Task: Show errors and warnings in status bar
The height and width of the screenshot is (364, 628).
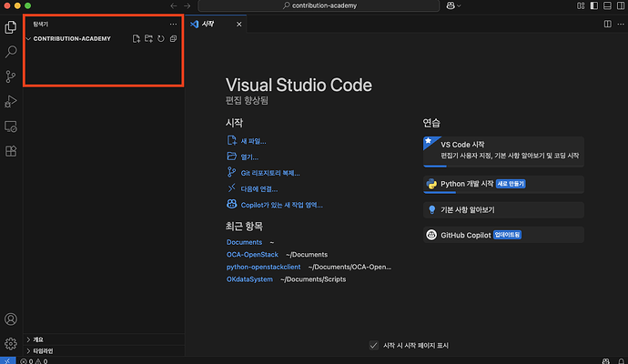Action: [34, 360]
